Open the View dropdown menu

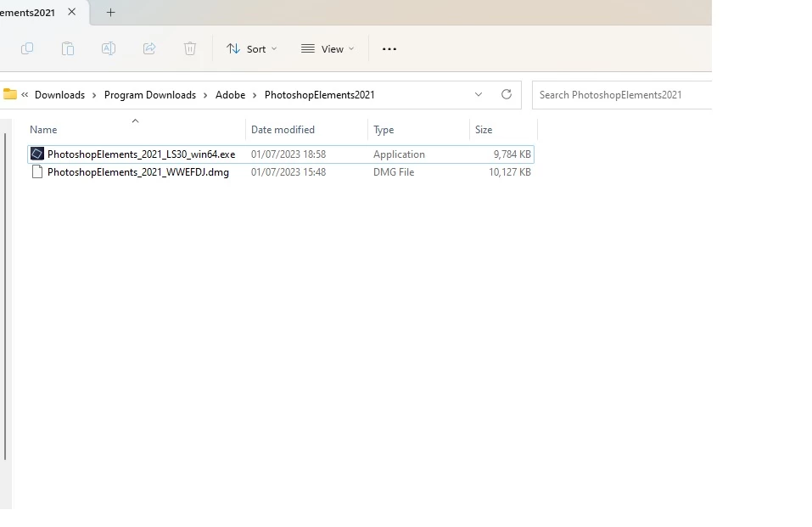click(x=328, y=48)
